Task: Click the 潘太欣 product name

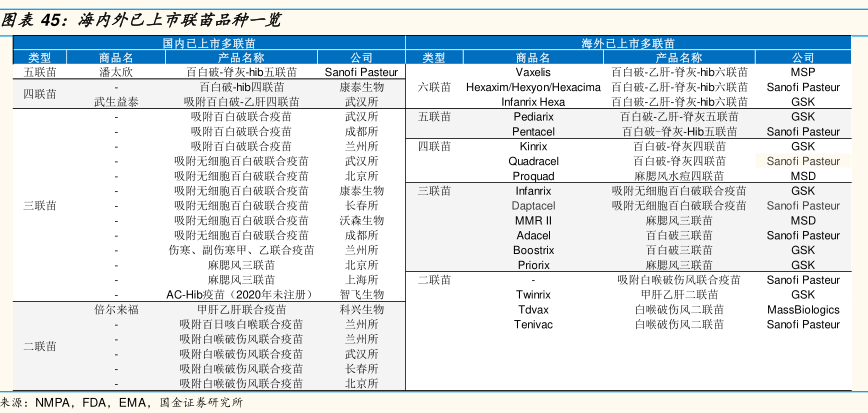Action: pyautogui.click(x=116, y=72)
